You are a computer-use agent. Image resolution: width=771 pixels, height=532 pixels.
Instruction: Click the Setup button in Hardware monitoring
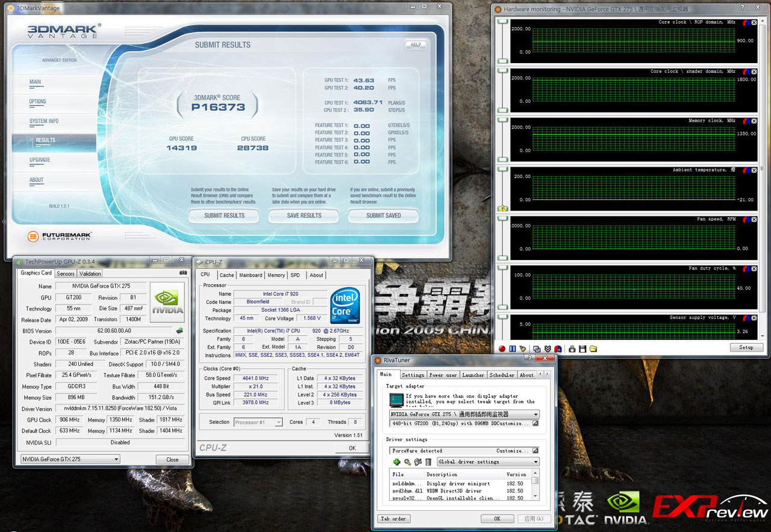click(746, 347)
